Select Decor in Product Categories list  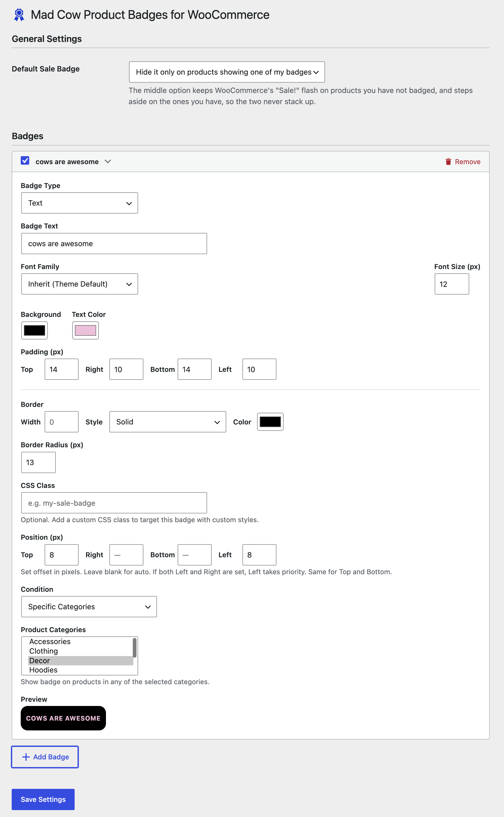[80, 661]
